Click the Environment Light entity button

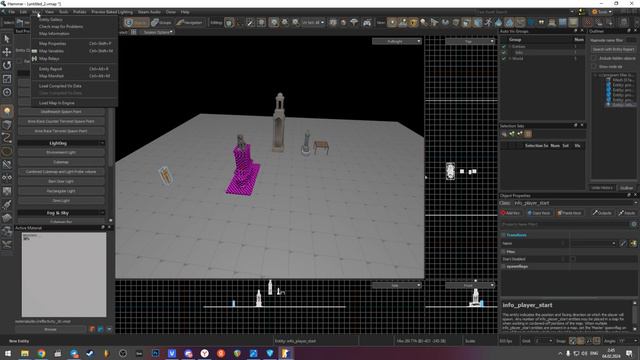61,153
